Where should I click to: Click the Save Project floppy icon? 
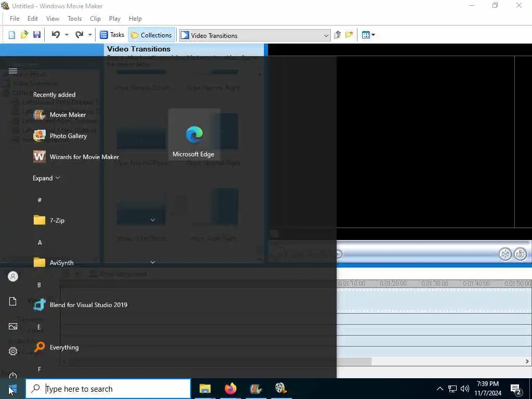pos(37,35)
